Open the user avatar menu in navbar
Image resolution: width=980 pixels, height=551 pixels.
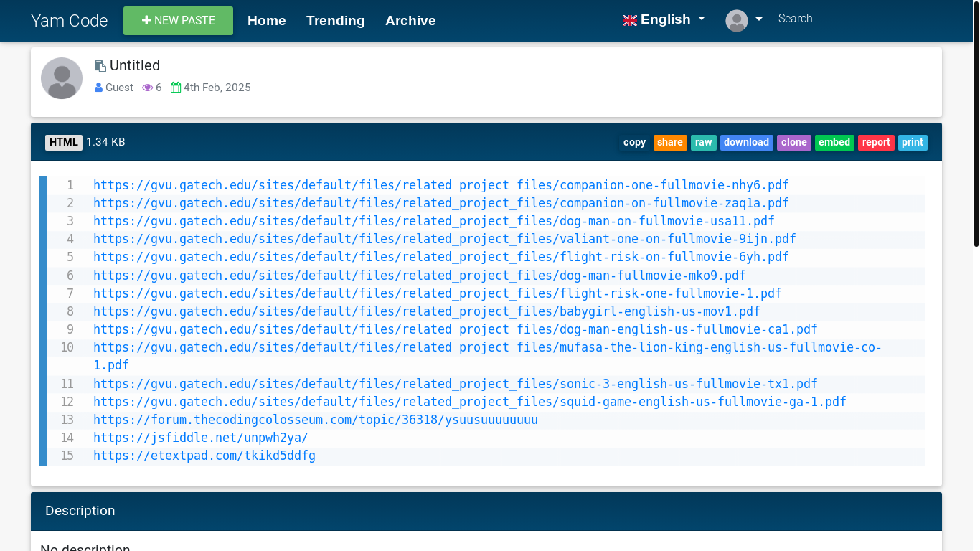(744, 21)
